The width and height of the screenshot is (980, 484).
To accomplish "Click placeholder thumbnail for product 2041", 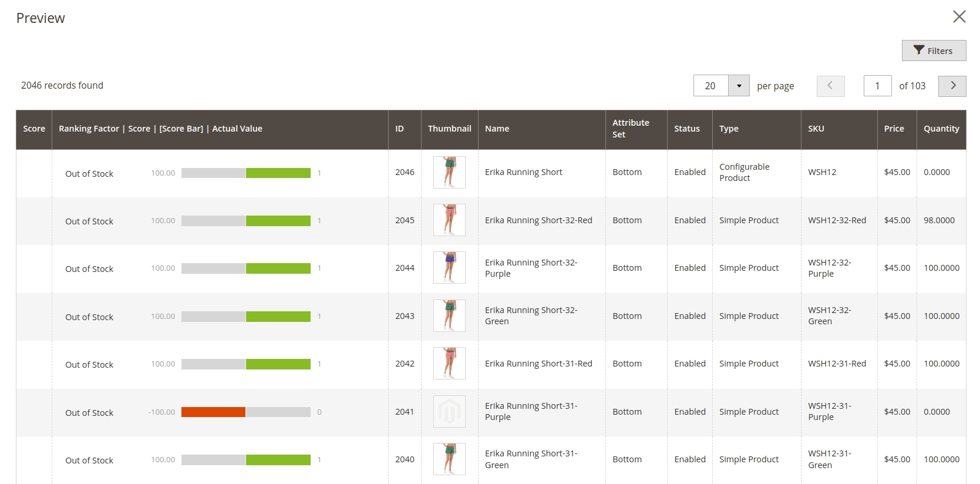I will [449, 411].
